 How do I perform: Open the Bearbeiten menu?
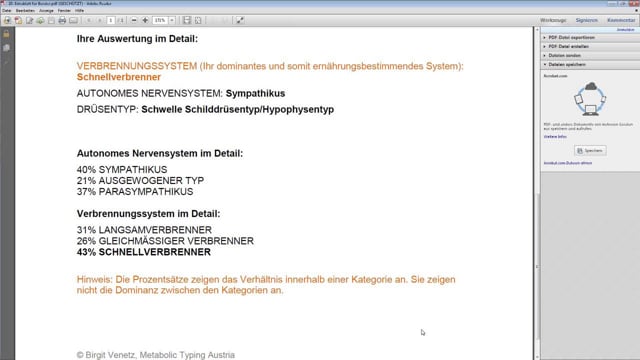coord(25,11)
